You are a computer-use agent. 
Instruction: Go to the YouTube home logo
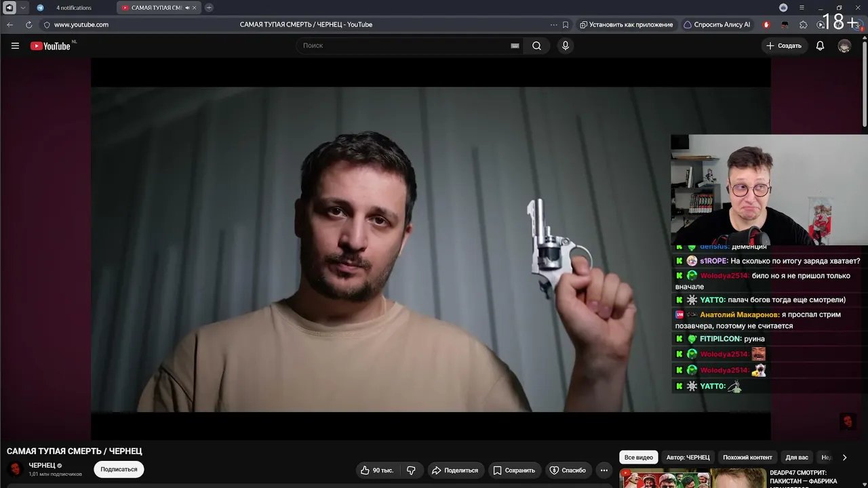point(50,46)
